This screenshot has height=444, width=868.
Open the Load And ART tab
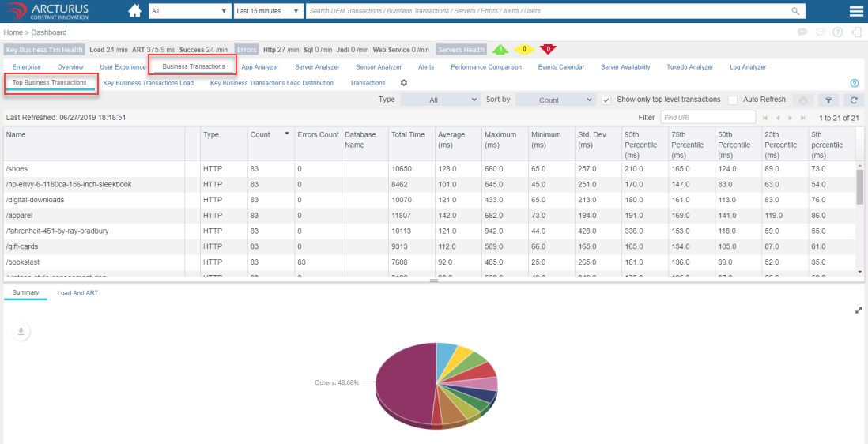point(77,293)
